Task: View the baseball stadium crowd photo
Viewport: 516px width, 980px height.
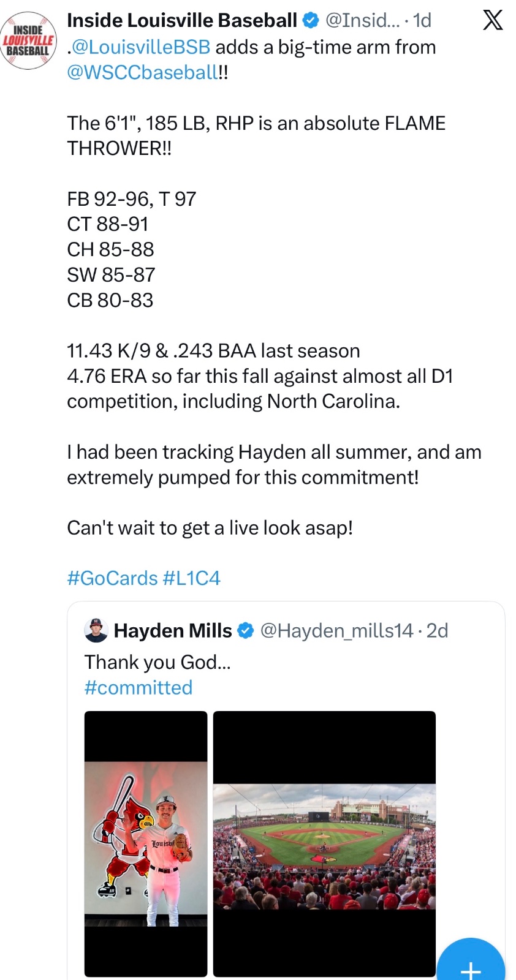Action: point(324,843)
